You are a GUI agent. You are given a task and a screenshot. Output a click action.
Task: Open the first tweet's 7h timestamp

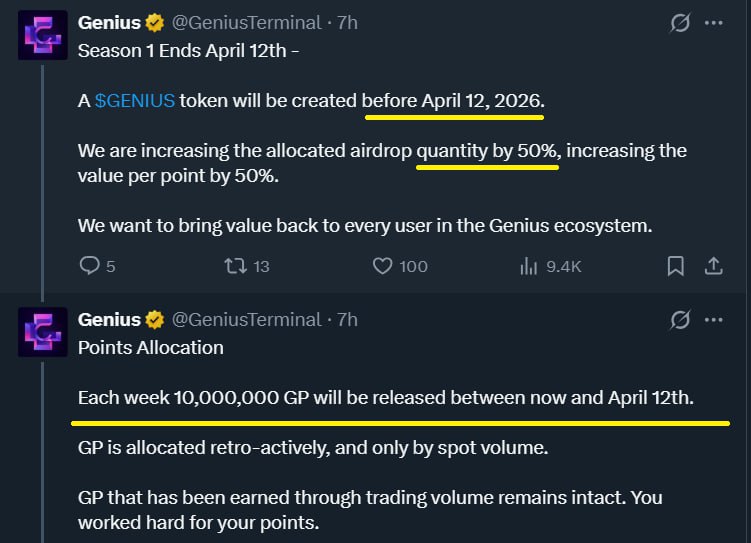click(347, 22)
